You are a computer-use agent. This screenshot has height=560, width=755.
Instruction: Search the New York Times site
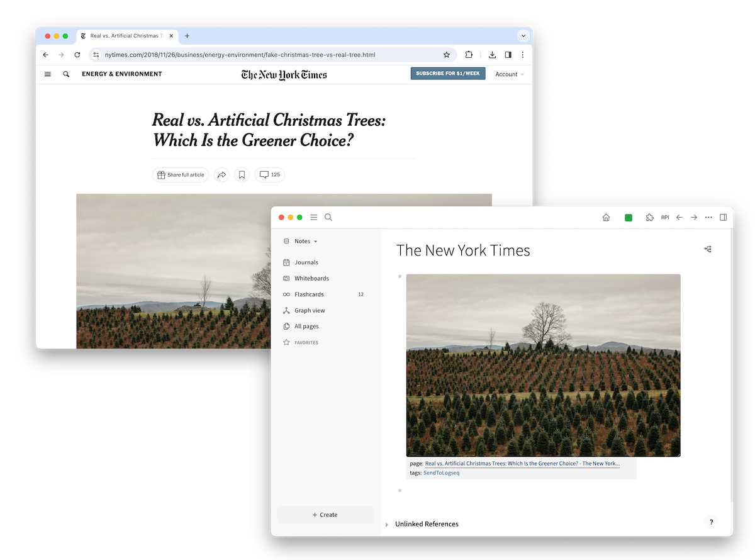point(66,74)
